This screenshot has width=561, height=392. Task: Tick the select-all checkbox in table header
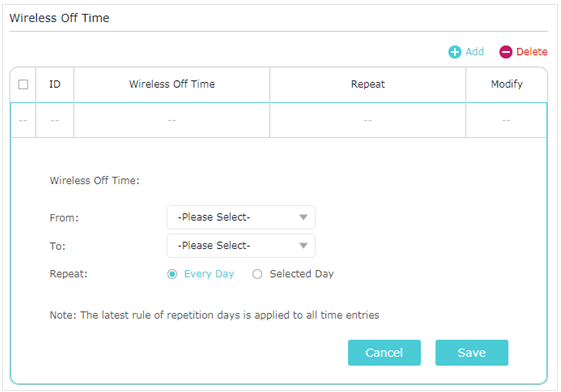(23, 84)
